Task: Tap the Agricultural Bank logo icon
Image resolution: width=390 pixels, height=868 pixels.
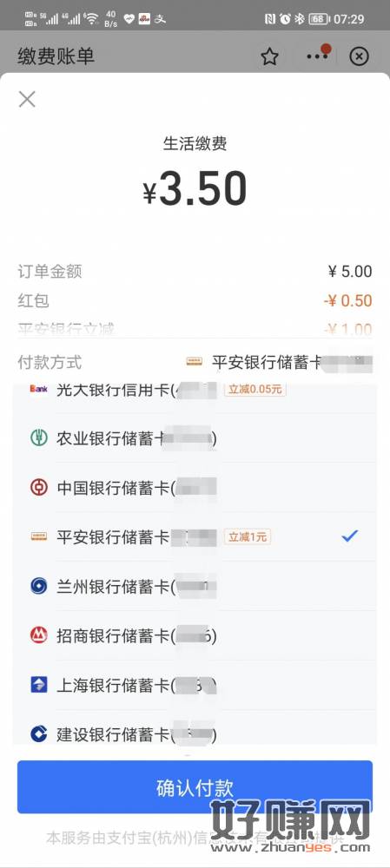Action: click(39, 437)
